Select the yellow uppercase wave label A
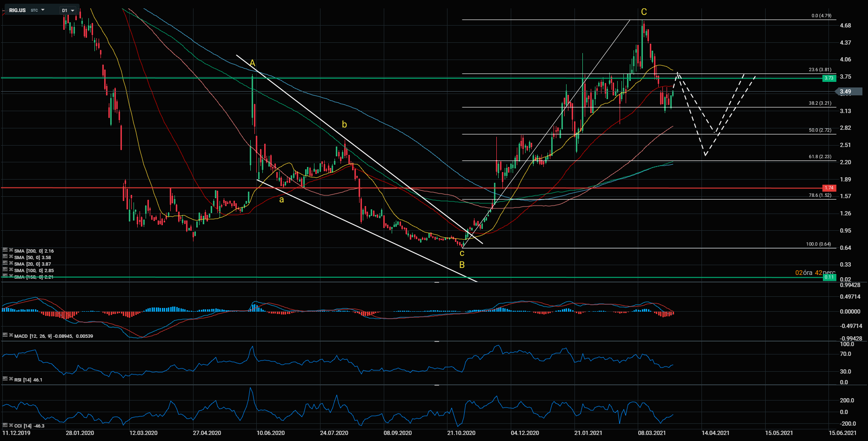868x441 pixels. (253, 63)
